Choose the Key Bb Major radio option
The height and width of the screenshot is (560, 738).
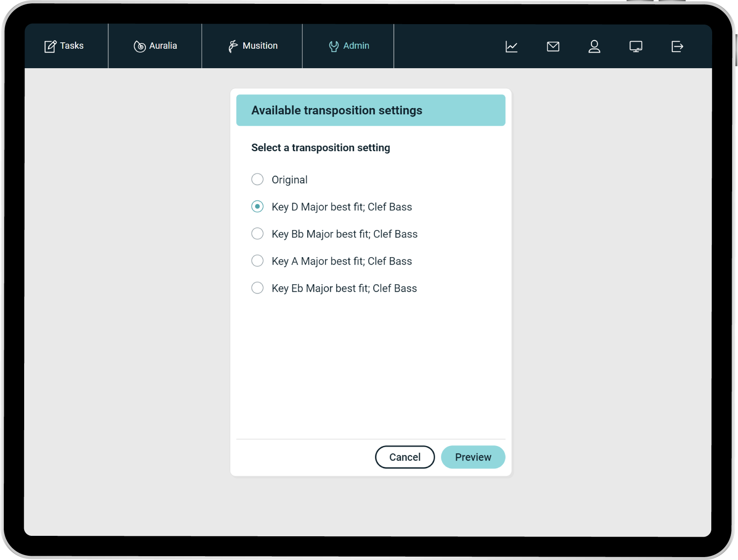pyautogui.click(x=257, y=234)
